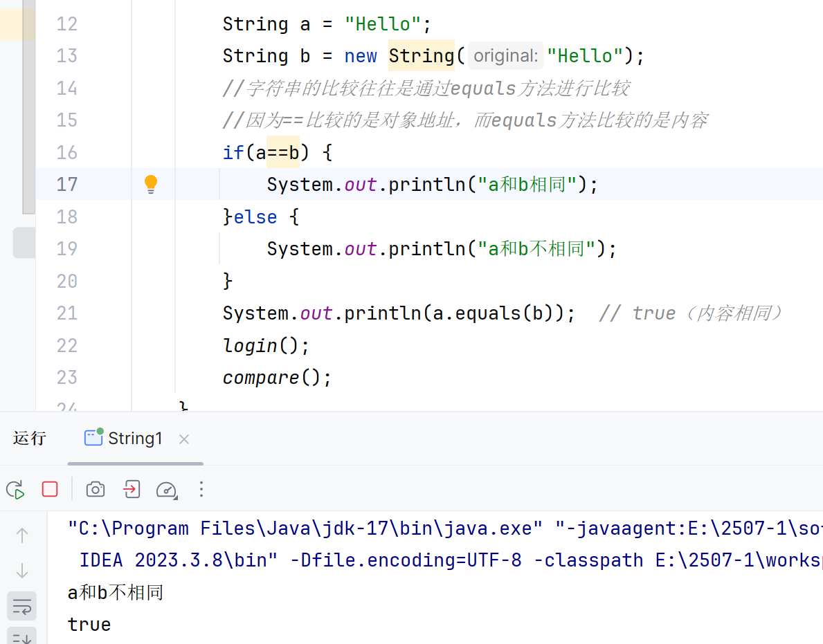Click line number 15 in gutter
The height and width of the screenshot is (644, 823).
66,120
